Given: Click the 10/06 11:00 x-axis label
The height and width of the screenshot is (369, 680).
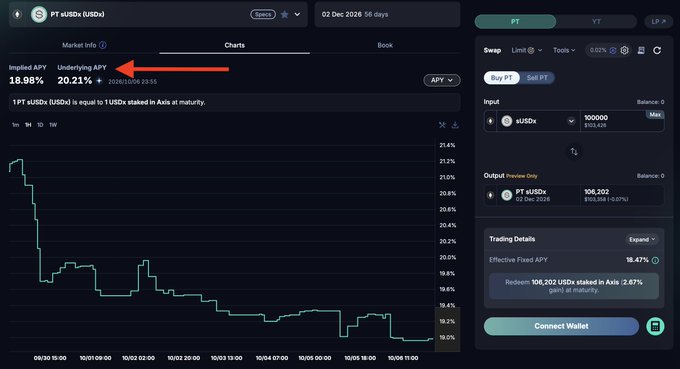Looking at the screenshot, I should (x=403, y=358).
